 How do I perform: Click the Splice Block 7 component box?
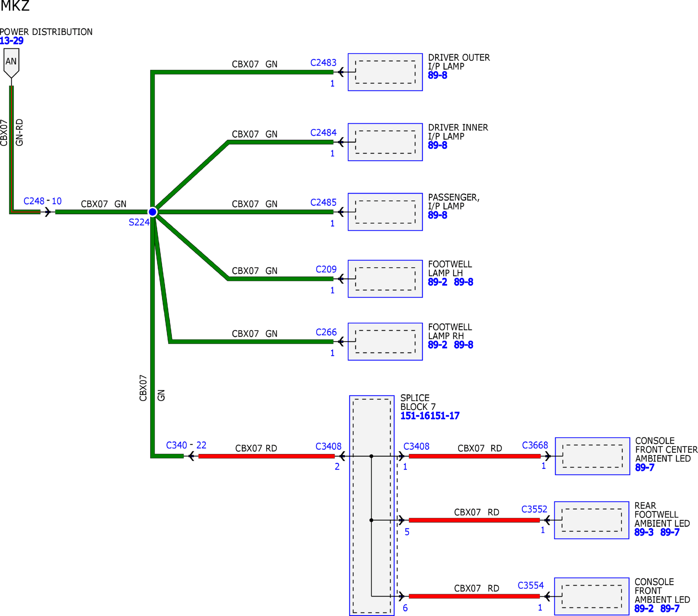pos(372,505)
